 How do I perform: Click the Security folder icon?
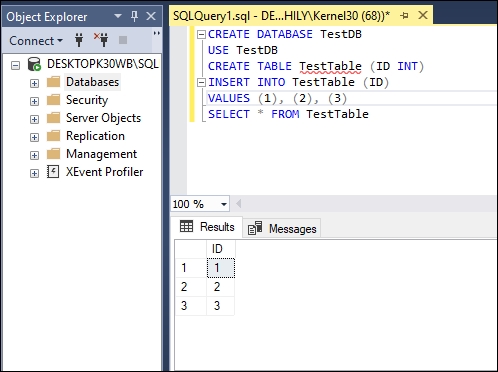tap(53, 100)
